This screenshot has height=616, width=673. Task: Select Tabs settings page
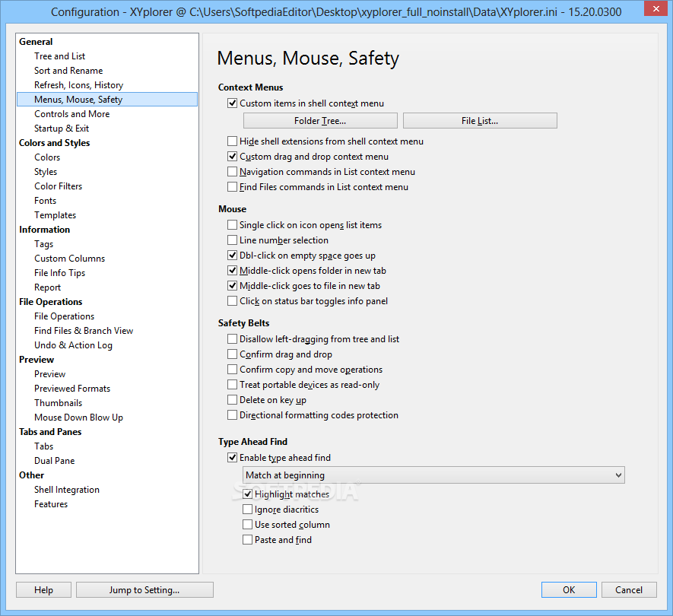click(x=44, y=446)
